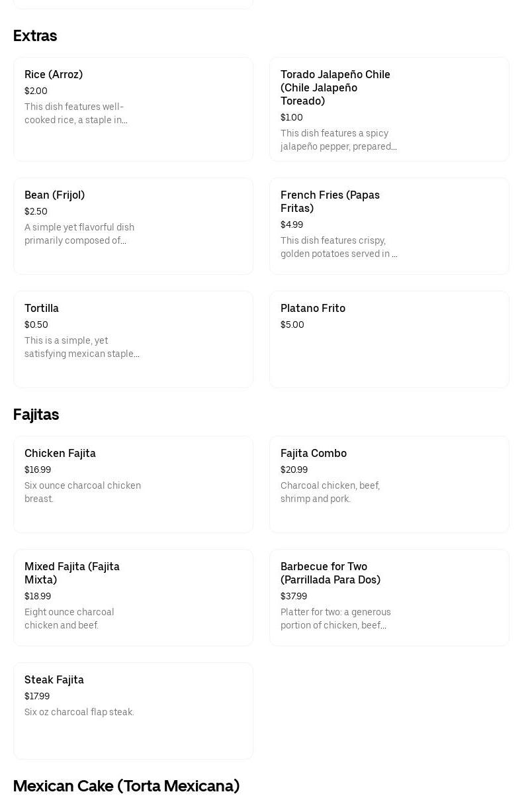
Task: Open the Steak Fajita item
Action: click(x=133, y=711)
